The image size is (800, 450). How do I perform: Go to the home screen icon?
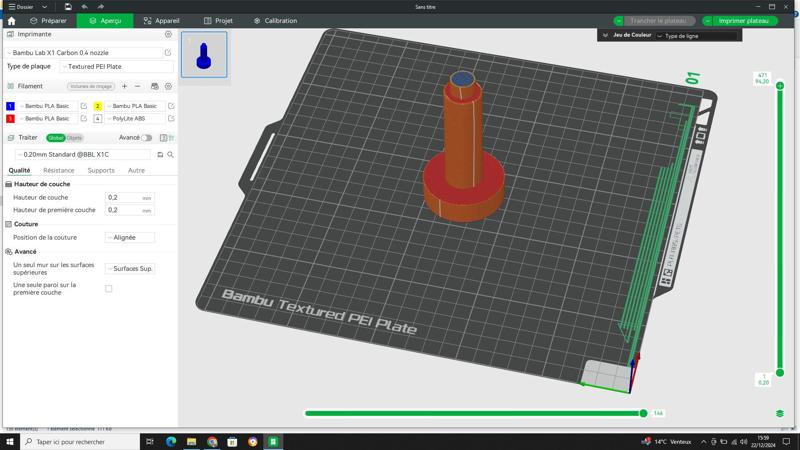pyautogui.click(x=11, y=21)
